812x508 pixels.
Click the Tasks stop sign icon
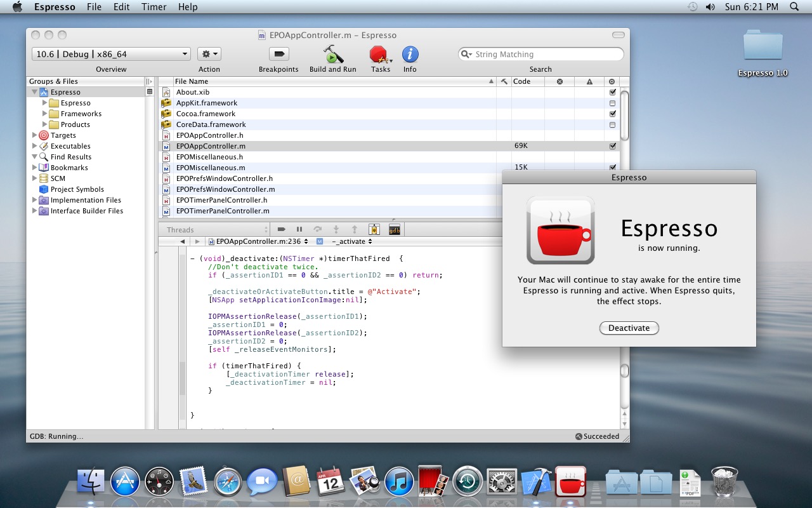pyautogui.click(x=379, y=55)
